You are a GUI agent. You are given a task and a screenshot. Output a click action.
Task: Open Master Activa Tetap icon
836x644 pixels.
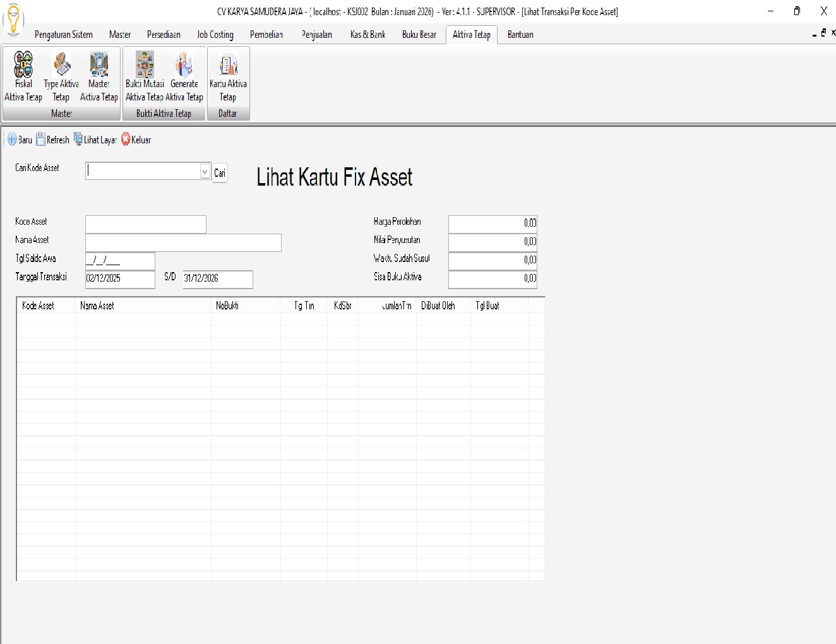tap(99, 77)
